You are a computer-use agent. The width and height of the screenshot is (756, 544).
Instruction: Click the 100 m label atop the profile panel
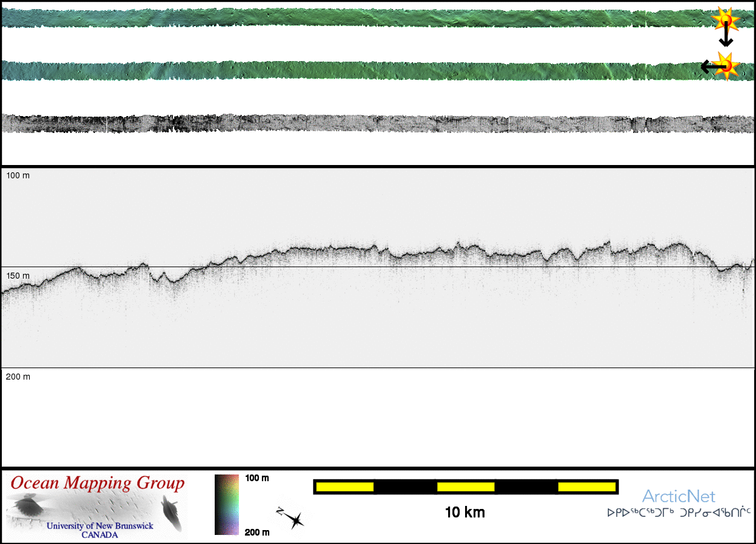(18, 175)
